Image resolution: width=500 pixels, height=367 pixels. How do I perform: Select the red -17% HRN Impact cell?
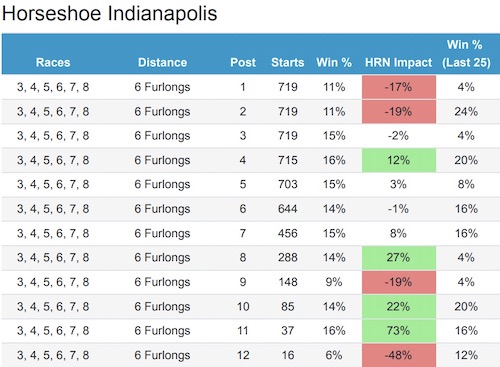[x=399, y=87]
